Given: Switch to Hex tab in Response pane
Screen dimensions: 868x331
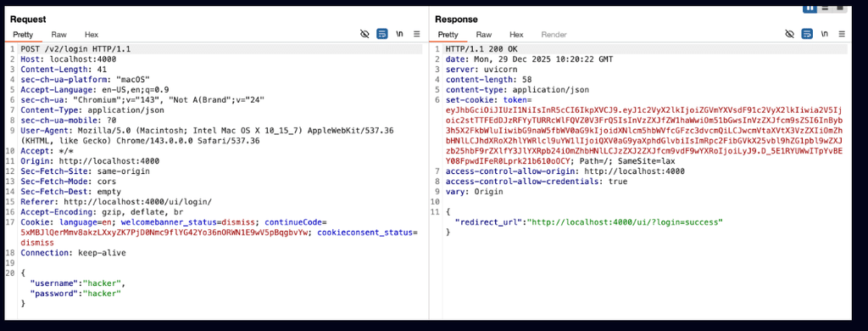Looking at the screenshot, I should click(x=516, y=35).
